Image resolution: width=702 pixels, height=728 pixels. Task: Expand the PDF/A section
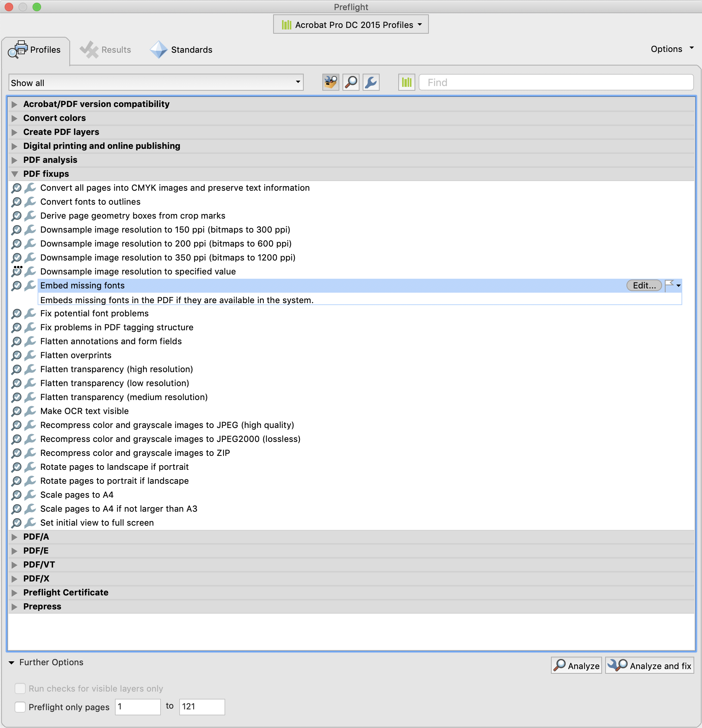coord(15,537)
